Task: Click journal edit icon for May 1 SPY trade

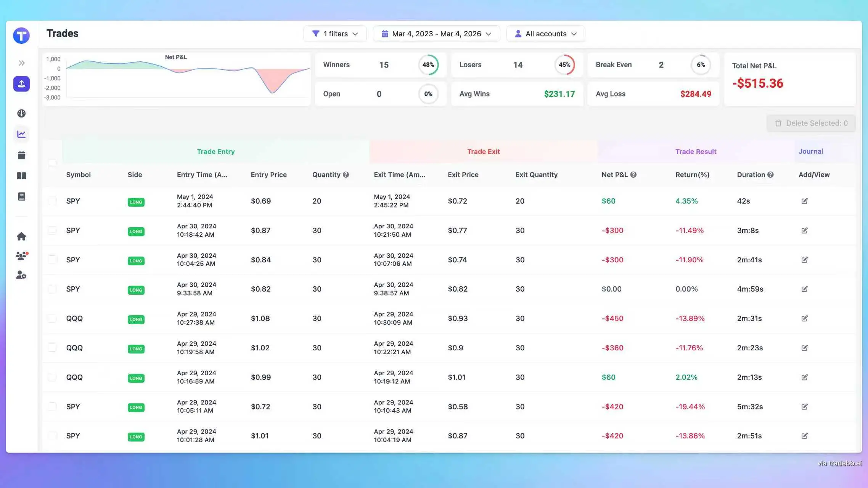Action: 804,201
